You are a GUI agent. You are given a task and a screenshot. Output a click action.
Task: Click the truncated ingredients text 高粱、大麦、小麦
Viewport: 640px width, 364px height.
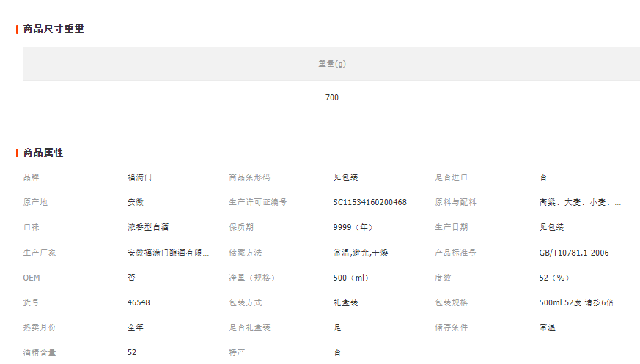tap(580, 202)
